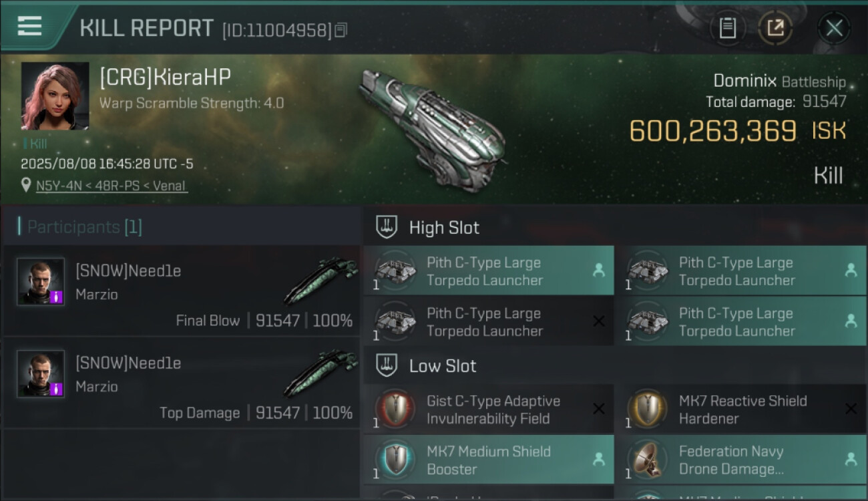Copy the kill report ID
This screenshot has height=501, width=868.
click(x=341, y=30)
